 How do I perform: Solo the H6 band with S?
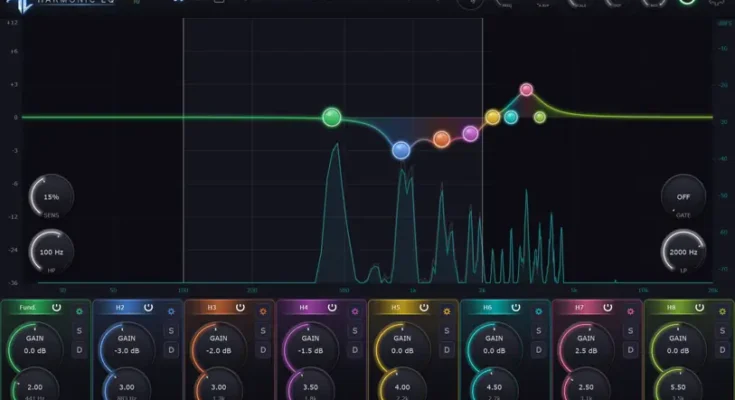point(539,331)
